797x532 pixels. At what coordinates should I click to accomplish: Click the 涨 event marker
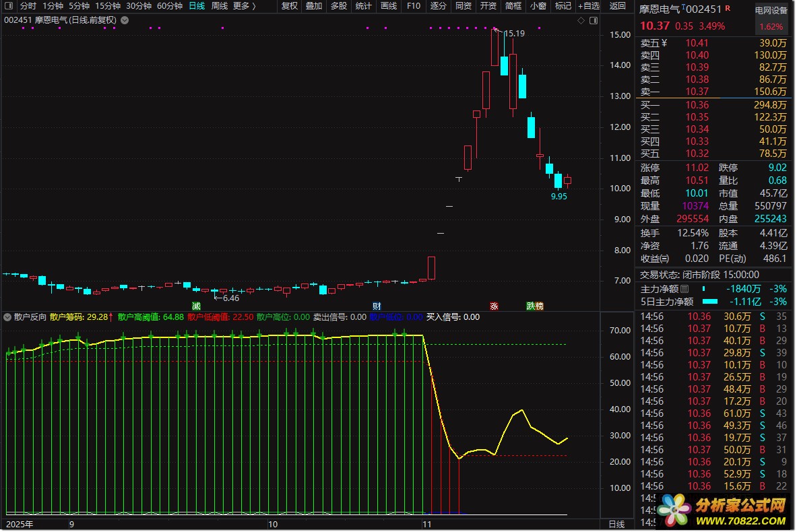[x=494, y=306]
